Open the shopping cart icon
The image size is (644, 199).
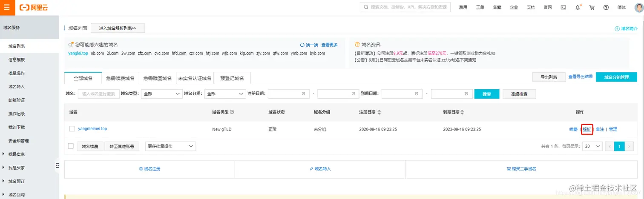[x=592, y=7]
